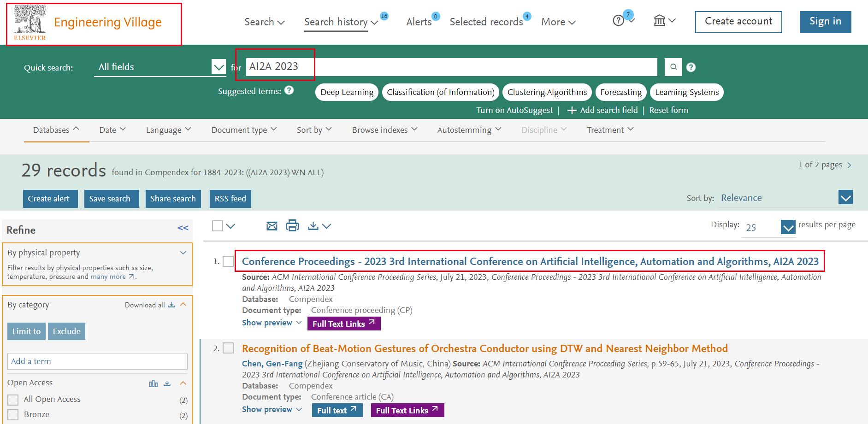Select the checkbox for record 1
This screenshot has height=424, width=868.
[x=228, y=261]
